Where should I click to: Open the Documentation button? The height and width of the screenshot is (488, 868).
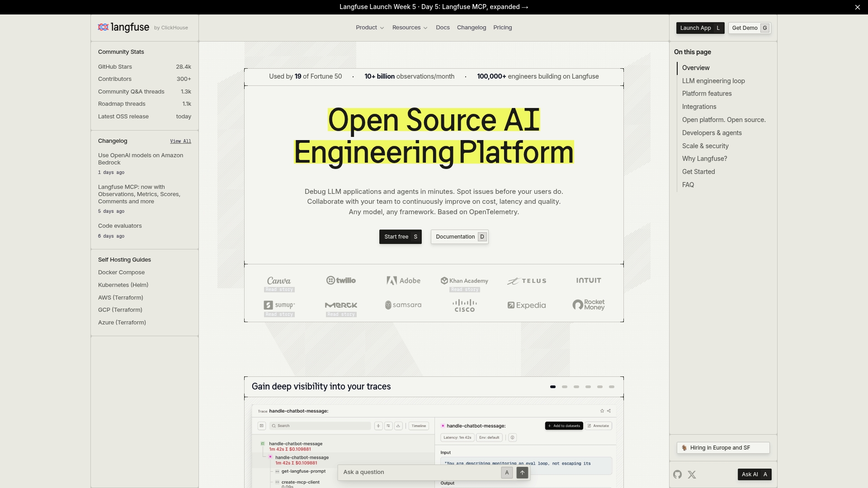460,237
